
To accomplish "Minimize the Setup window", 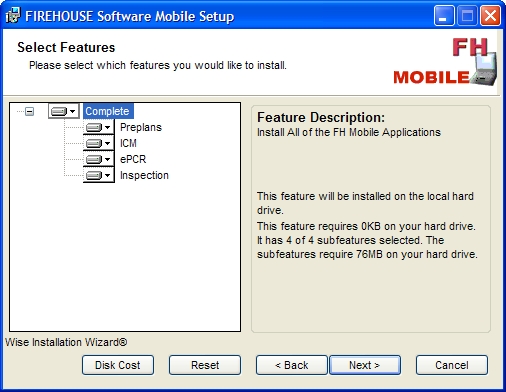I will (x=444, y=16).
